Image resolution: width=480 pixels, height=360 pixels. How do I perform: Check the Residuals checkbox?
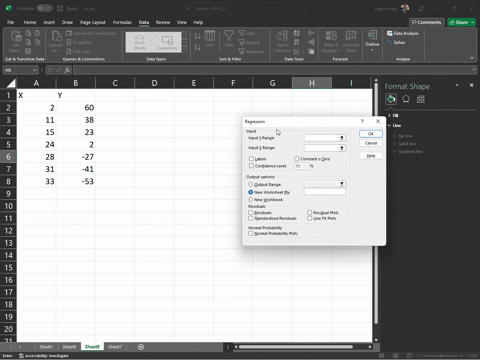point(251,212)
